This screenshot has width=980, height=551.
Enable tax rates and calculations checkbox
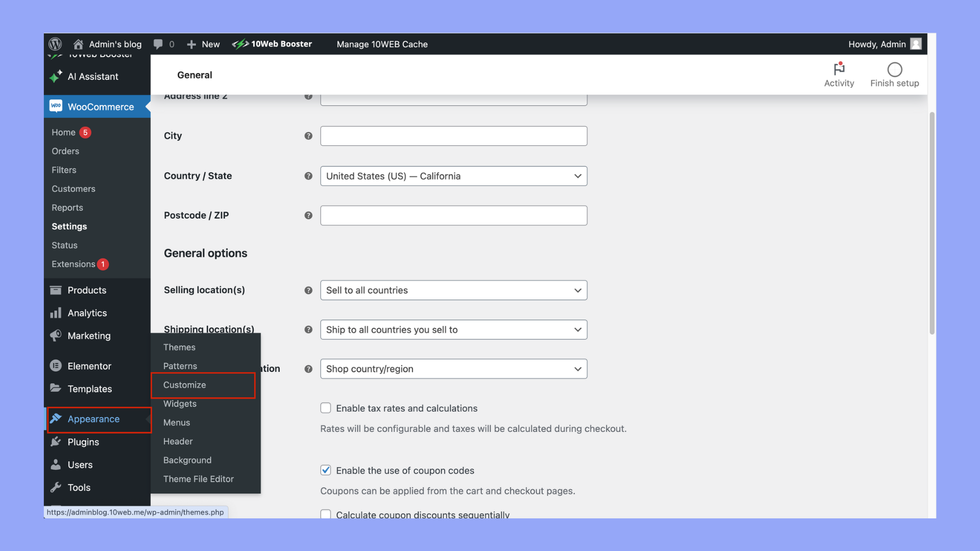click(326, 408)
